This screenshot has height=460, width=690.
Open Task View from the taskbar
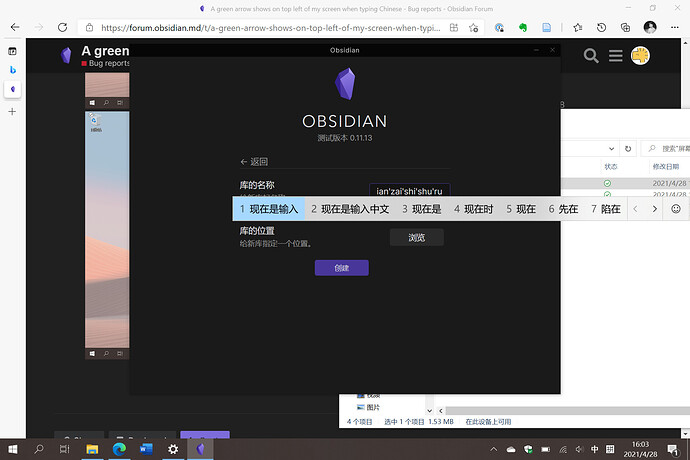(x=64, y=449)
